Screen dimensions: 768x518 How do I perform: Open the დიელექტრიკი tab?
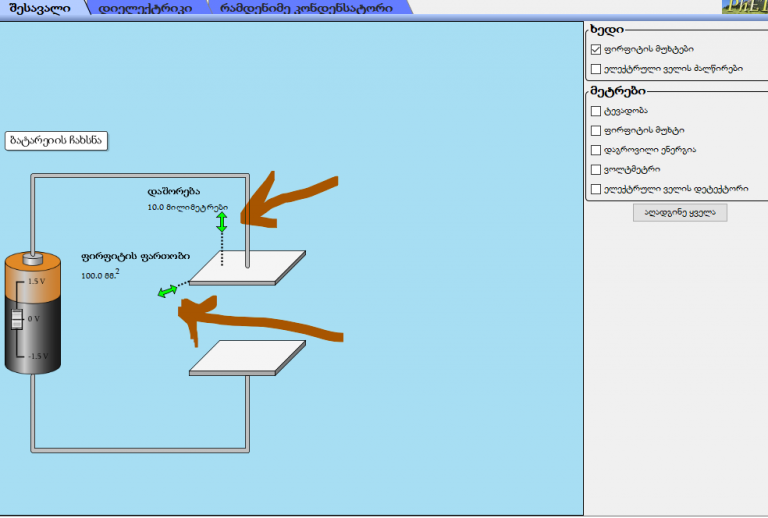[145, 8]
